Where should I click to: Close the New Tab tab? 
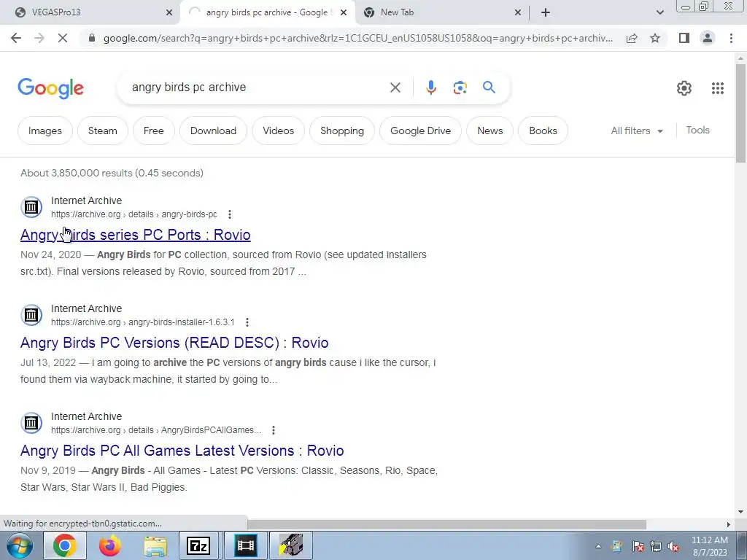(x=518, y=12)
